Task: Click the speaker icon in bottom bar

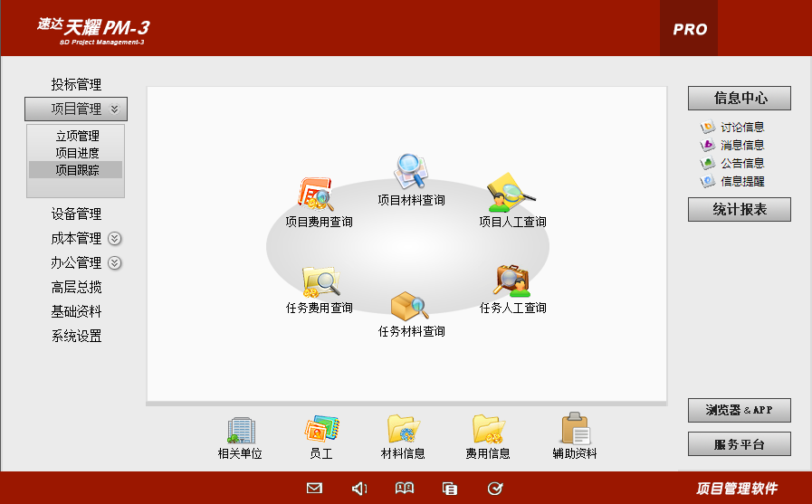Action: point(359,489)
